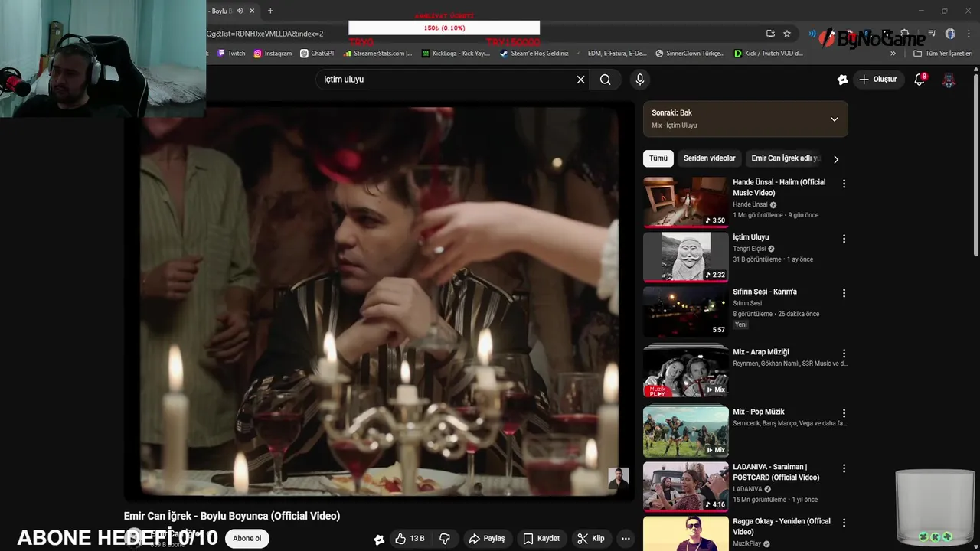Mute tab via speaker icon on tab
The width and height of the screenshot is (980, 551).
240,11
